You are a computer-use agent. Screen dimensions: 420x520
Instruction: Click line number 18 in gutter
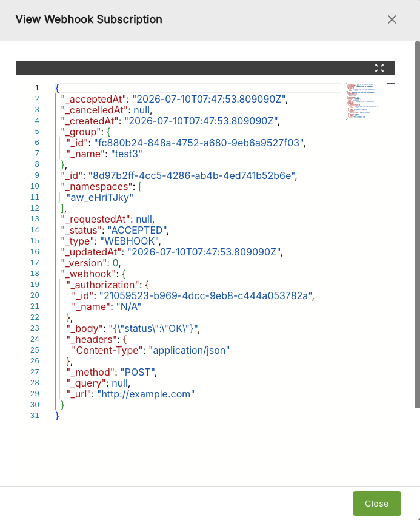tap(35, 274)
